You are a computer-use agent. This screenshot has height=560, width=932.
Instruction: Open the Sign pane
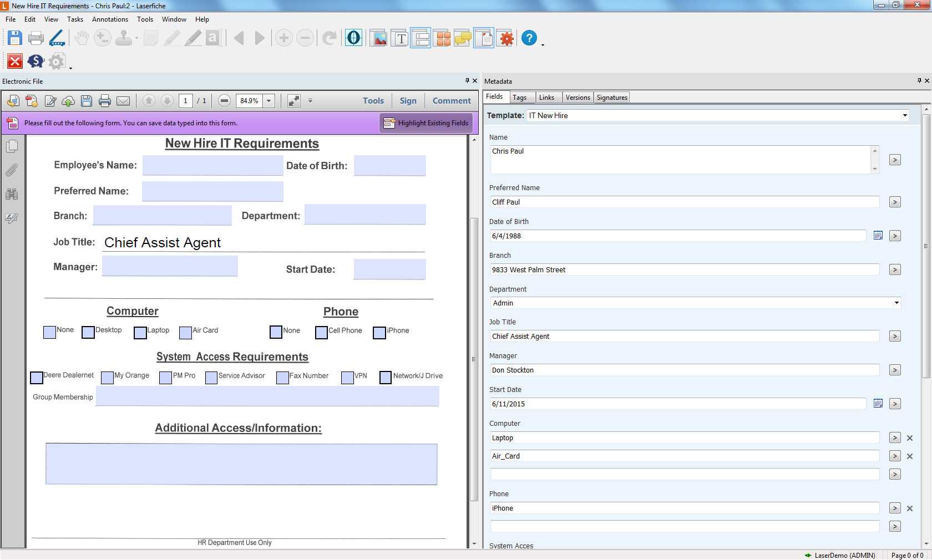(x=408, y=101)
